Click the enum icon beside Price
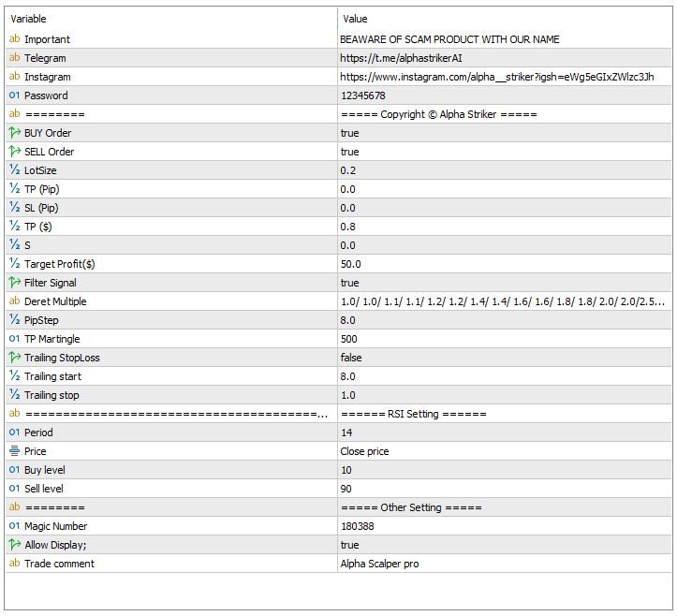Image resolution: width=677 pixels, height=616 pixels. coord(15,451)
